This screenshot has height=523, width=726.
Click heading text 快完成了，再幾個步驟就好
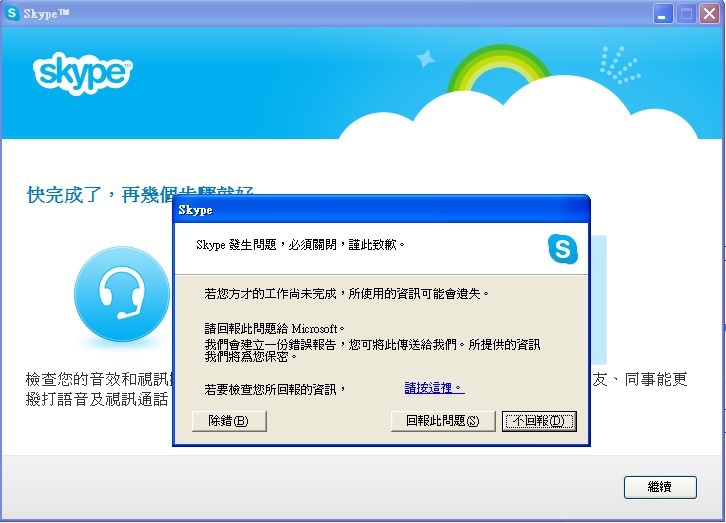pyautogui.click(x=140, y=195)
